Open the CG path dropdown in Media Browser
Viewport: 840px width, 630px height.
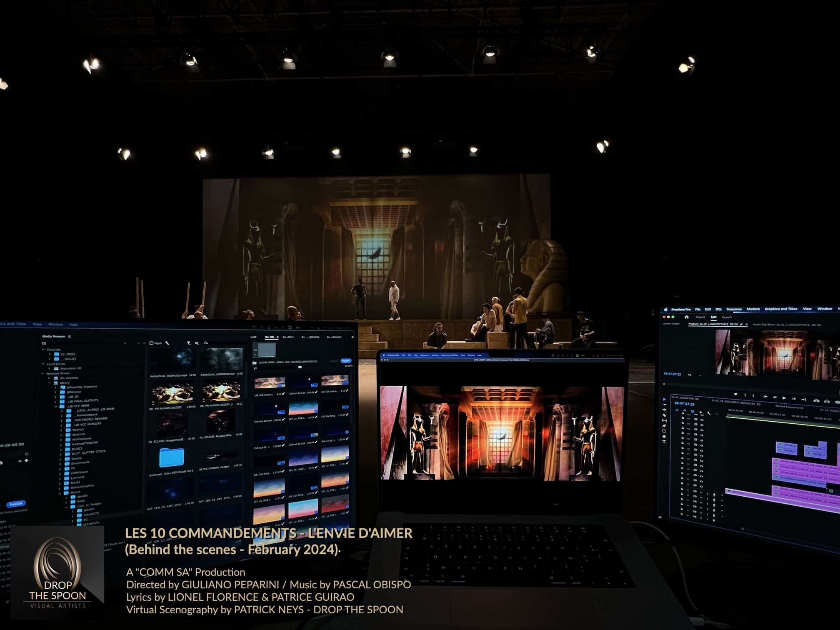(125, 343)
